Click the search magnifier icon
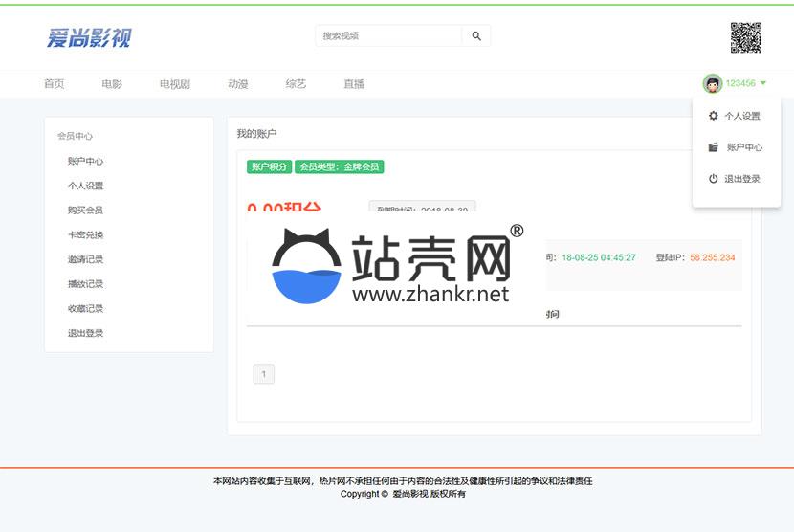 (476, 36)
